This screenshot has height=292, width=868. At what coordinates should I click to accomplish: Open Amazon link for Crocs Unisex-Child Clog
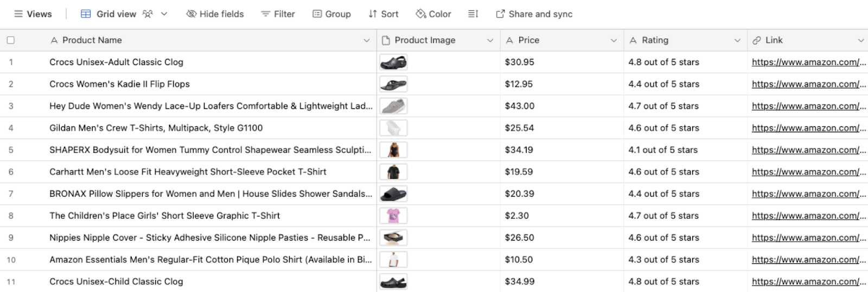tap(809, 282)
